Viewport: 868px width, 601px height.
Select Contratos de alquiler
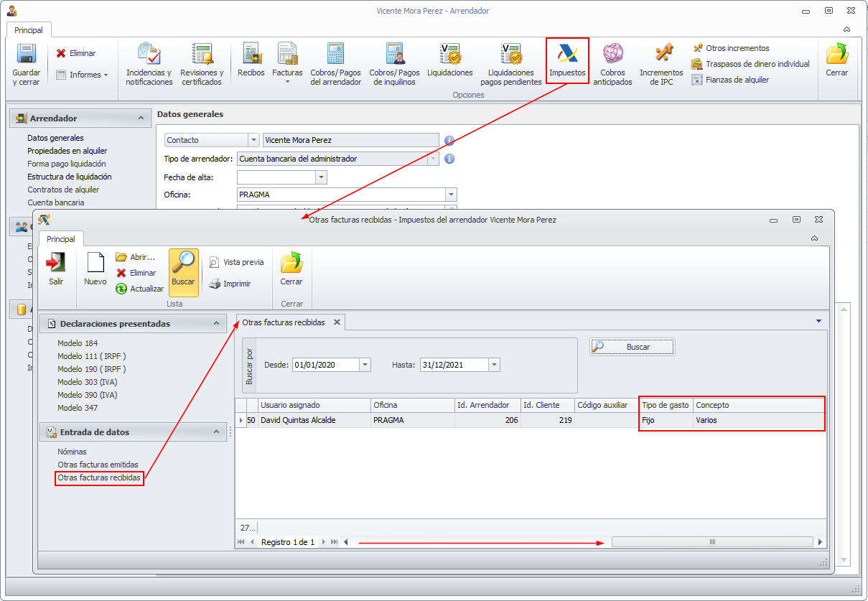[x=63, y=190]
